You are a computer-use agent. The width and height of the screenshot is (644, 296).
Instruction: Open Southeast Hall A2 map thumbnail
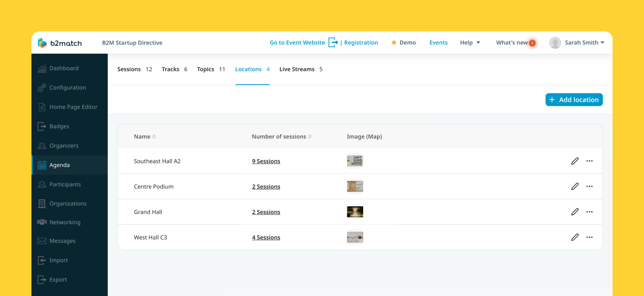(355, 161)
